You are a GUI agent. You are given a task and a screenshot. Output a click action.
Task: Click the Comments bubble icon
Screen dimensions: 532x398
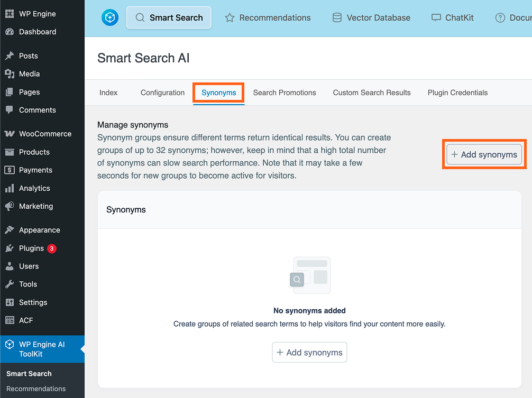pos(9,110)
